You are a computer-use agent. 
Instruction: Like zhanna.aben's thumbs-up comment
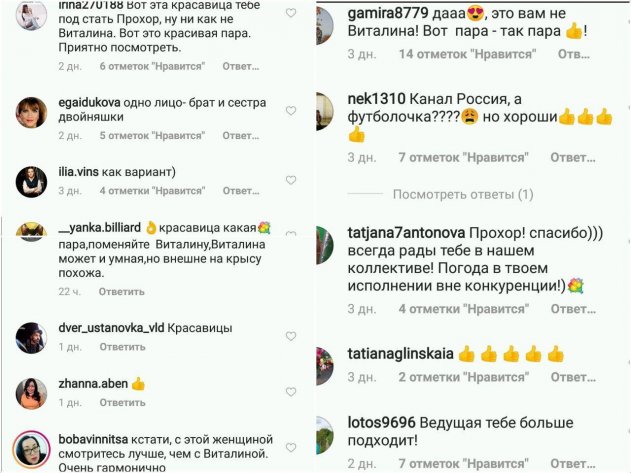[291, 392]
